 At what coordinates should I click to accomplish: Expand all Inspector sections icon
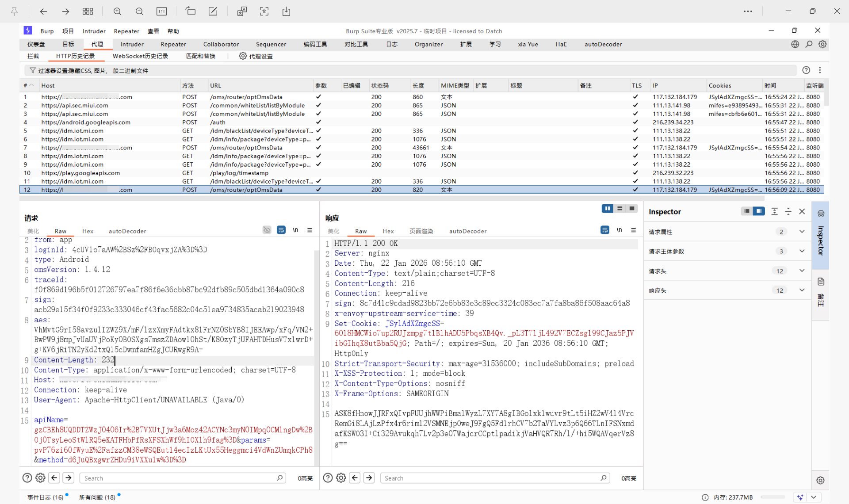(774, 211)
